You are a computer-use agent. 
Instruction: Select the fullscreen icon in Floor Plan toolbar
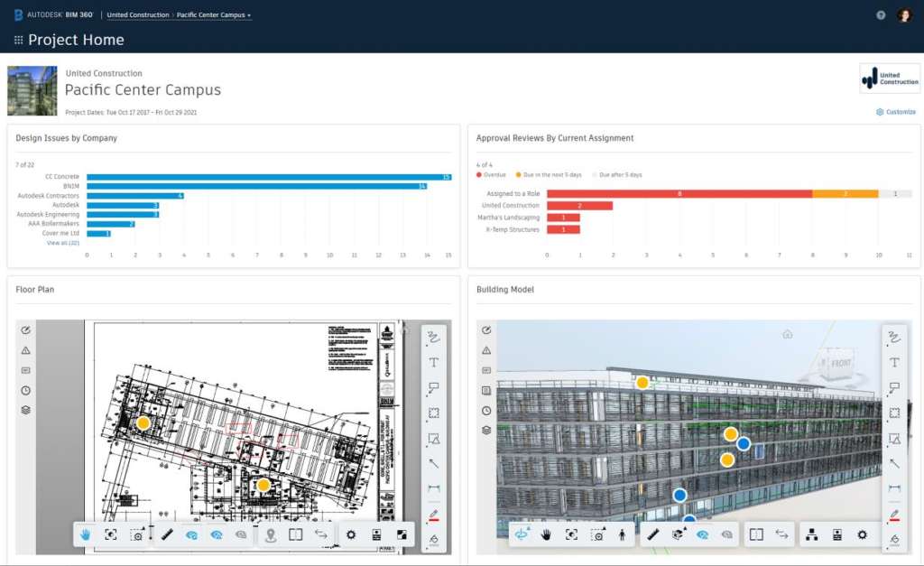point(402,534)
